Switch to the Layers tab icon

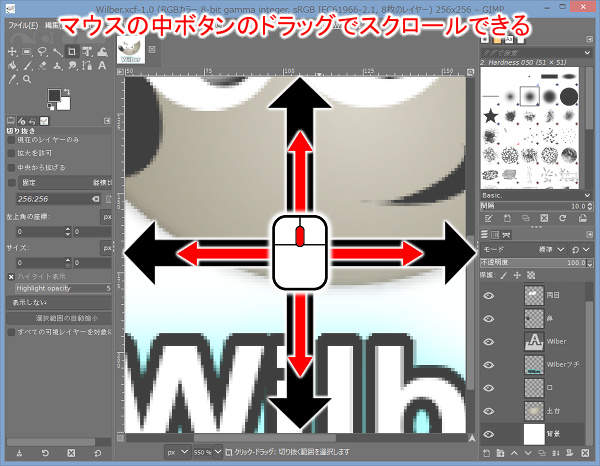click(x=485, y=235)
